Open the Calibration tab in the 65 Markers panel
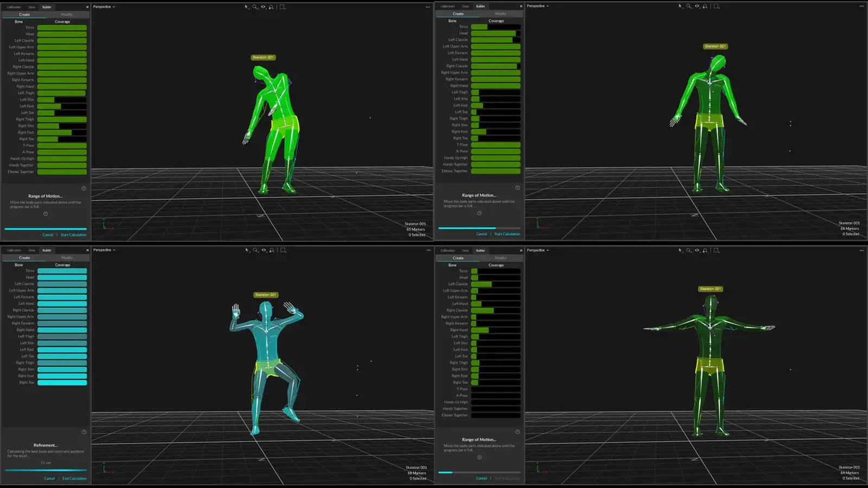 pos(14,7)
